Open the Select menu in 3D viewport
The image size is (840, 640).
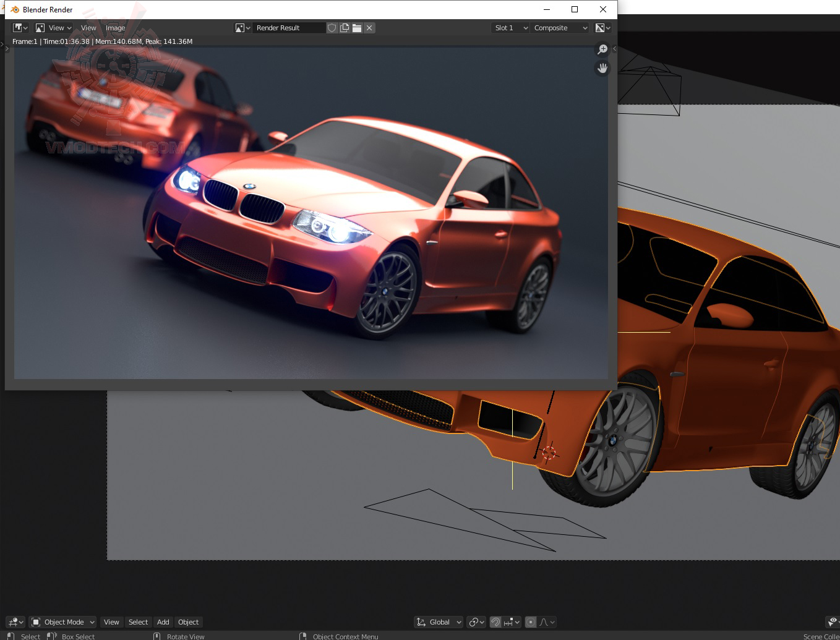pos(139,622)
